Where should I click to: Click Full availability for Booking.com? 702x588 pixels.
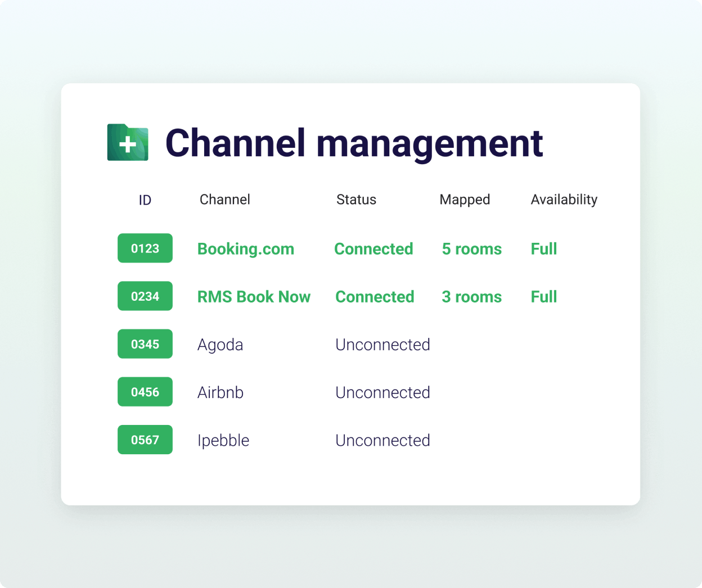click(x=544, y=249)
